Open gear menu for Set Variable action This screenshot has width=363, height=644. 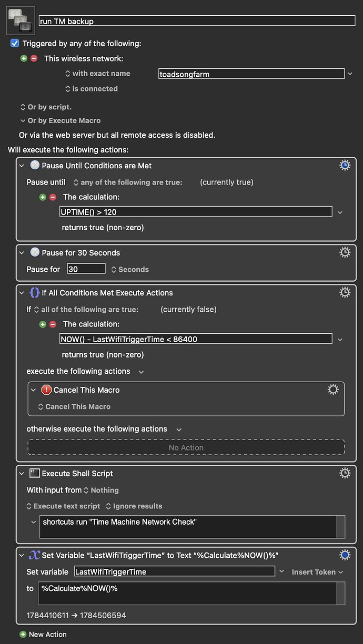[345, 555]
